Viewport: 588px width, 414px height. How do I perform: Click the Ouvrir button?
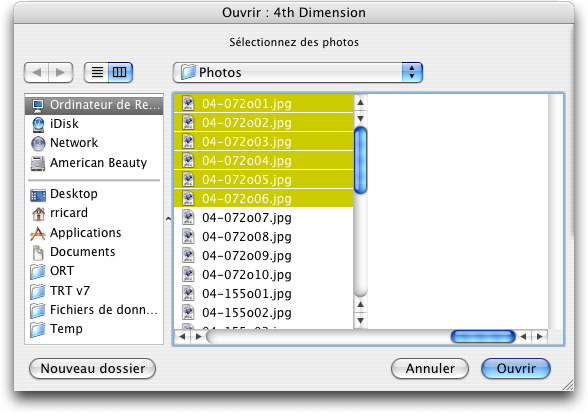516,369
